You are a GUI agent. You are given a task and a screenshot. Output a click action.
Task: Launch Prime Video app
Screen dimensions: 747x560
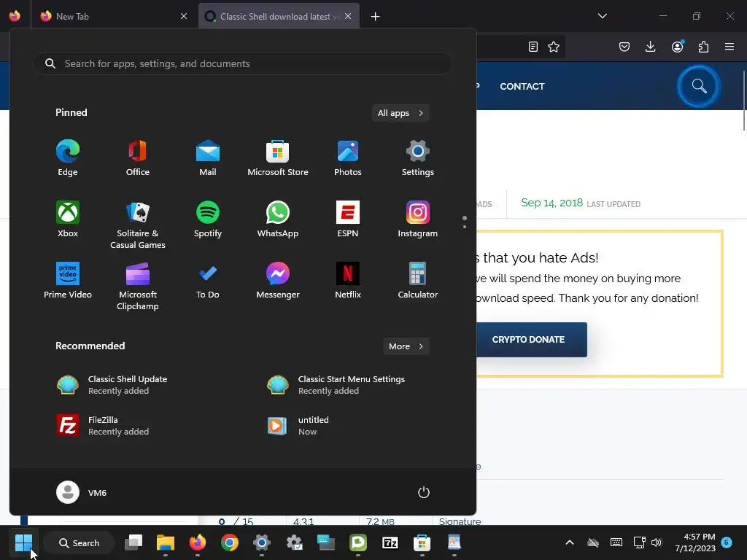(x=68, y=281)
